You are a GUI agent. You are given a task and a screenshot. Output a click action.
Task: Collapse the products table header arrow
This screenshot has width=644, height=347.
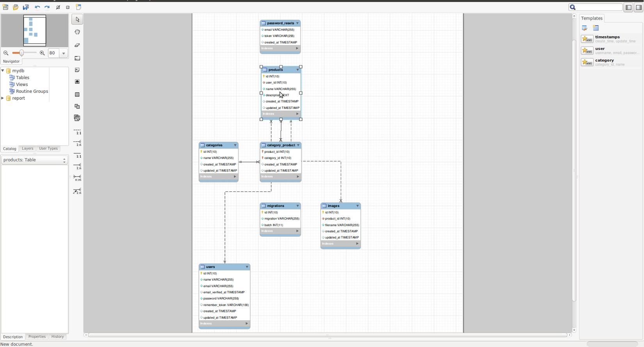298,70
